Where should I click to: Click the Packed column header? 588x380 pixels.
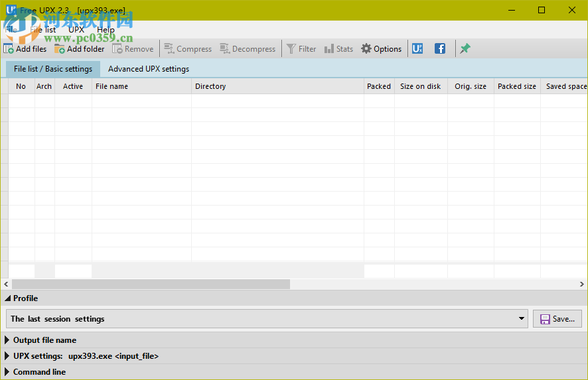[x=379, y=86]
